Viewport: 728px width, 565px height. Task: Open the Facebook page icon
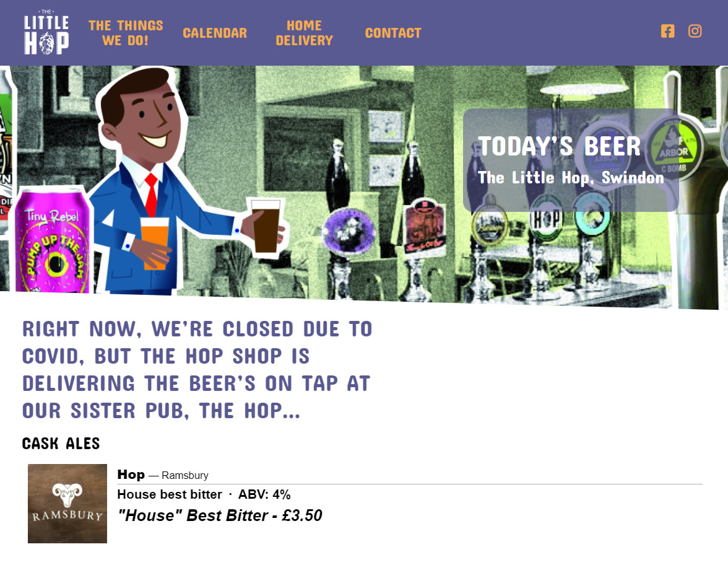point(667,31)
